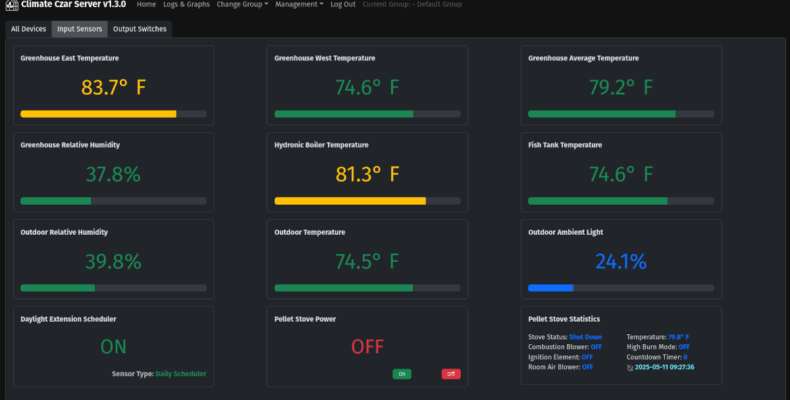Click the 24.1% ambient light value
Viewport: 790px width, 400px height.
tap(621, 262)
